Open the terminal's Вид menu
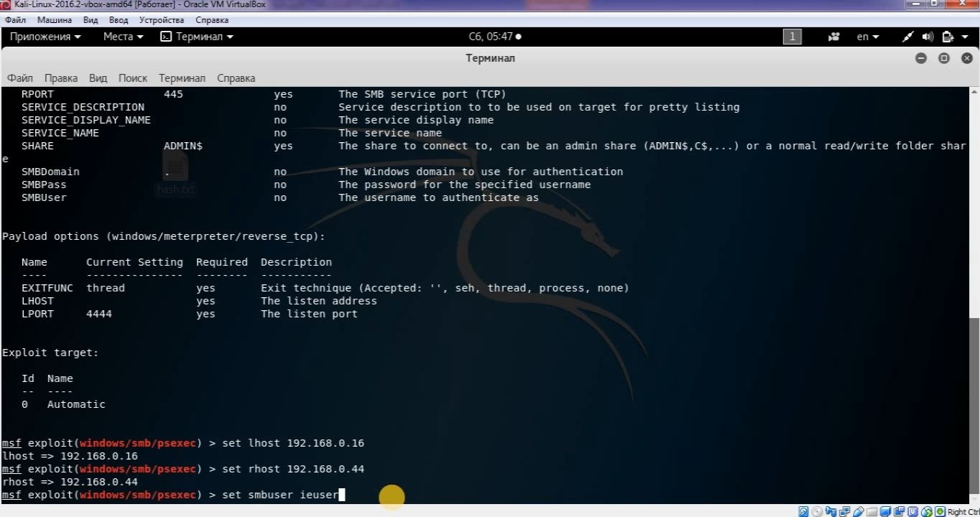The height and width of the screenshot is (517, 980). (x=98, y=78)
